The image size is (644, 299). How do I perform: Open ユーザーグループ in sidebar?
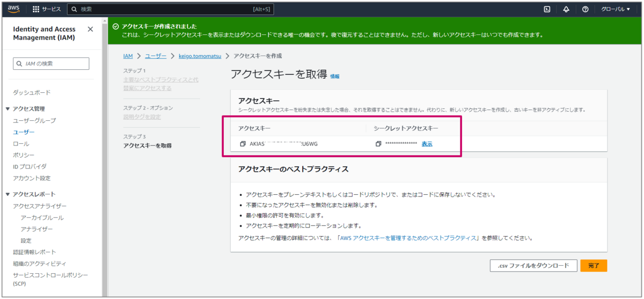click(x=34, y=120)
